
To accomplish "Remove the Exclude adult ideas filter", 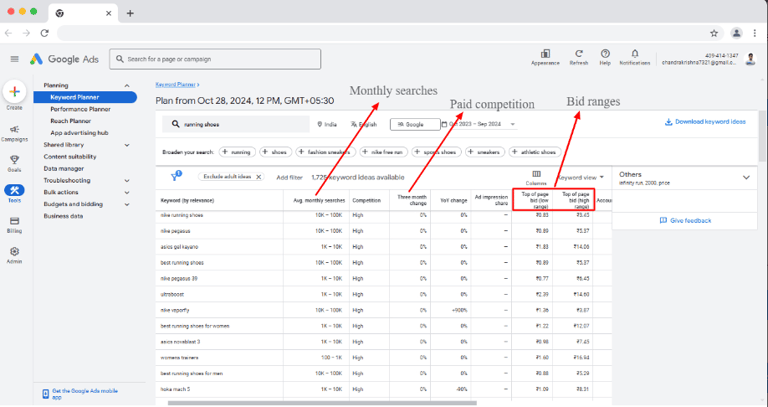I will click(257, 176).
